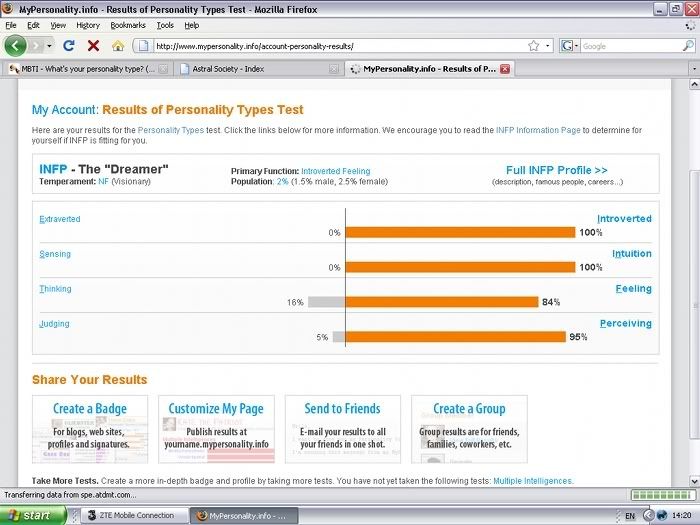Close the Astral Society tab
The width and height of the screenshot is (700, 525).
[333, 69]
